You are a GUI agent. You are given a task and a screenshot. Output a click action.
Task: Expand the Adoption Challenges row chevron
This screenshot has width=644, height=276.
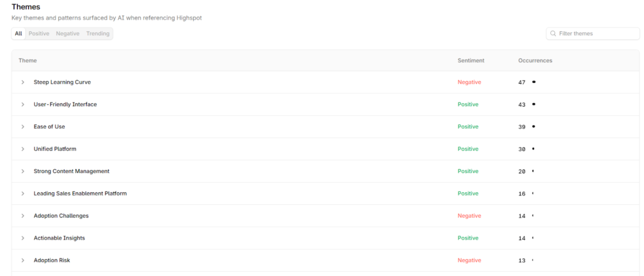coord(23,216)
